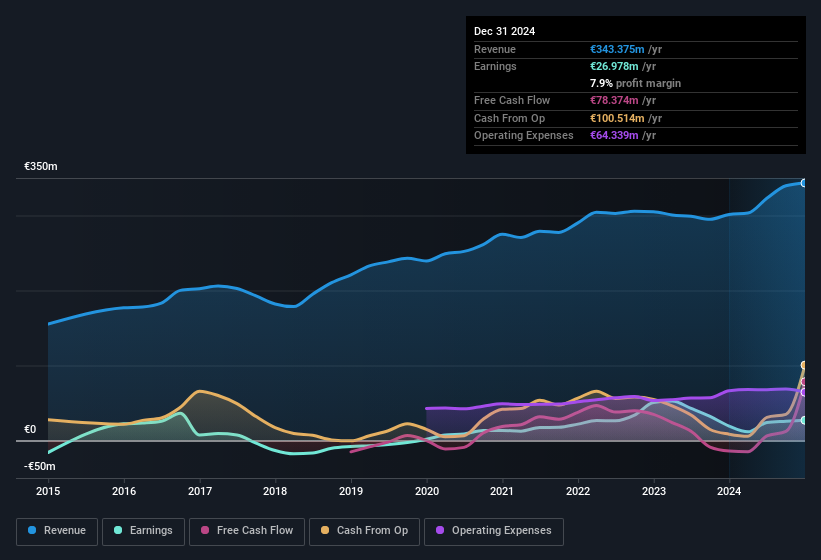Screen dimensions: 821x560
Task: Click the 2017 x-axis label
Action: (200, 491)
